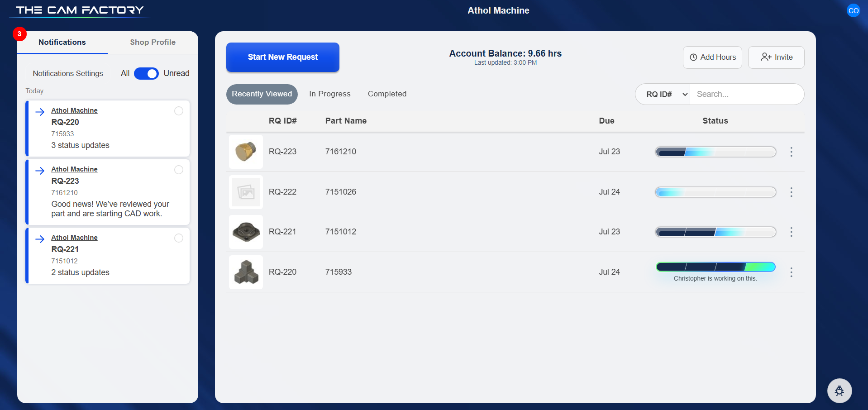Click the Status column header
This screenshot has width=868, height=410.
(715, 121)
